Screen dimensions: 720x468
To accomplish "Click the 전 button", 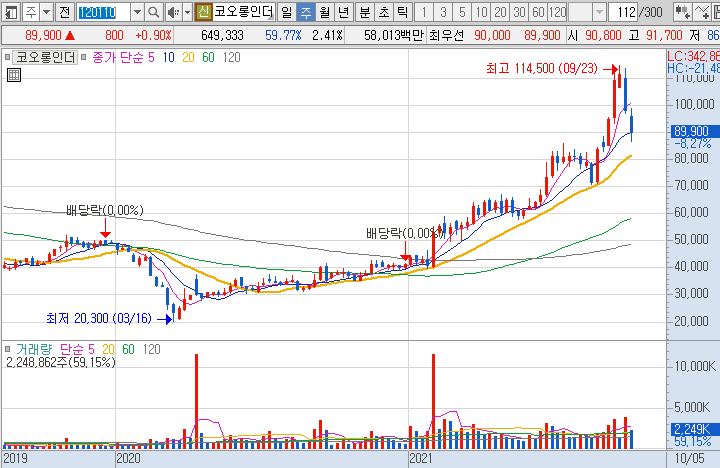I will 65,12.
